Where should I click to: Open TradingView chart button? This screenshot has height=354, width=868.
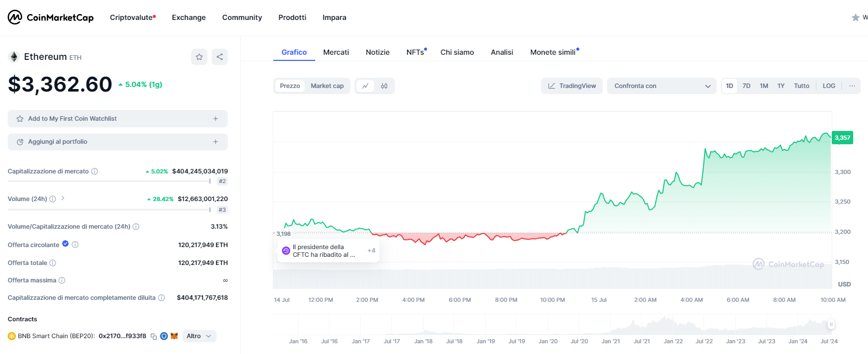point(572,86)
